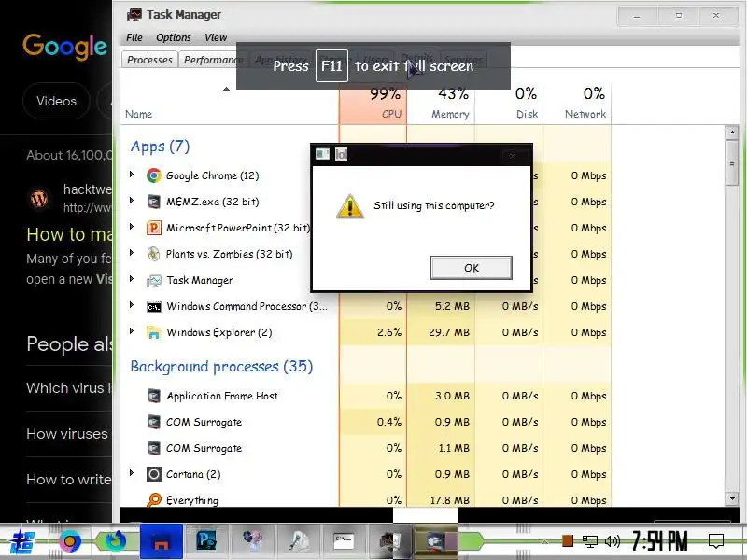Switch to the Processes tab
This screenshot has height=560, width=747.
pos(149,60)
